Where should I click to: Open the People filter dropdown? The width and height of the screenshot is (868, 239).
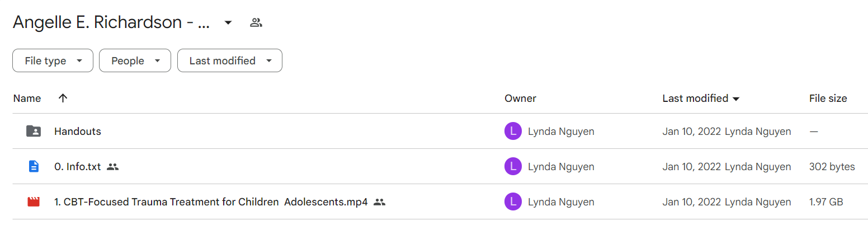click(x=135, y=61)
